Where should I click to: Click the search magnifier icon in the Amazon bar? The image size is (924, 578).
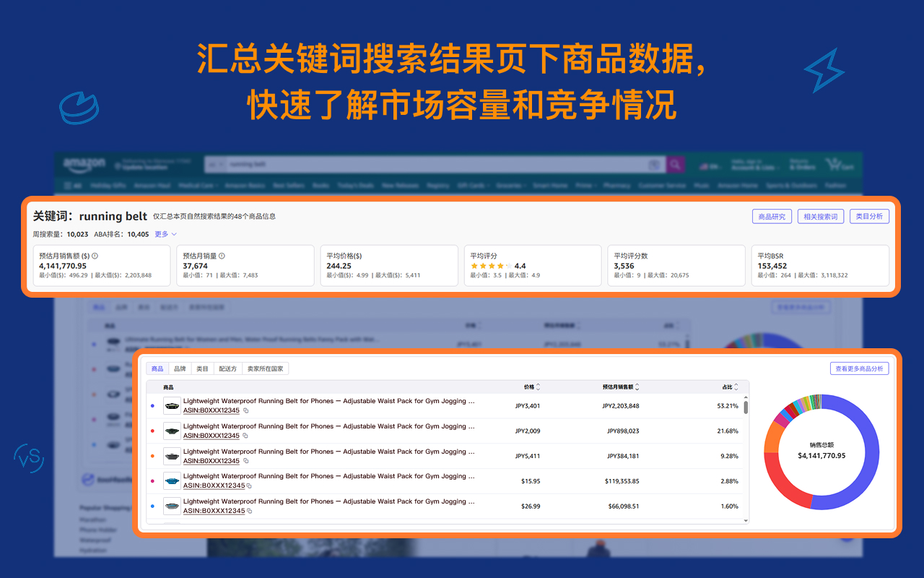(675, 164)
